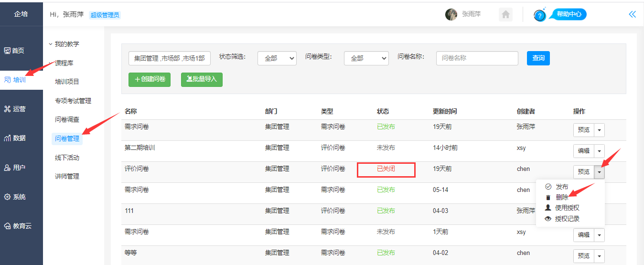Click the user avatar 张雨萍
The width and height of the screenshot is (644, 265).
[451, 14]
